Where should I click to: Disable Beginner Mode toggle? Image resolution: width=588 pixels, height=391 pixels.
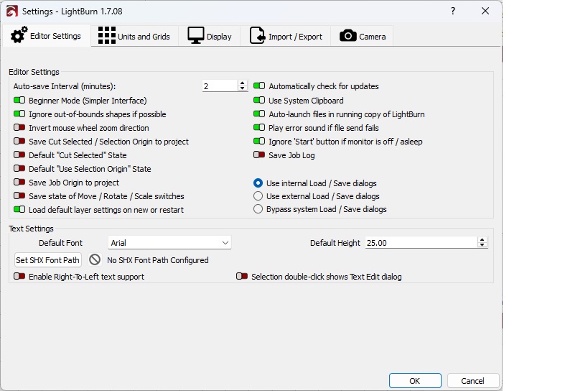click(19, 101)
